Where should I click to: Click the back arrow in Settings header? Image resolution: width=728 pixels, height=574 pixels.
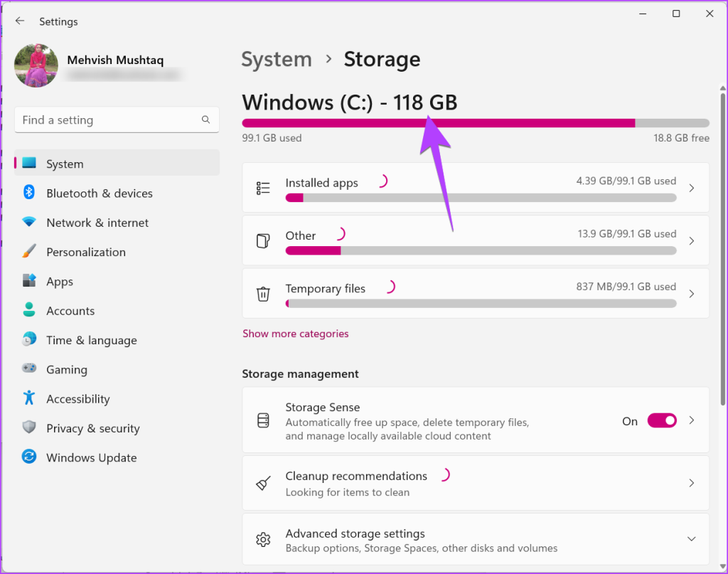click(20, 21)
